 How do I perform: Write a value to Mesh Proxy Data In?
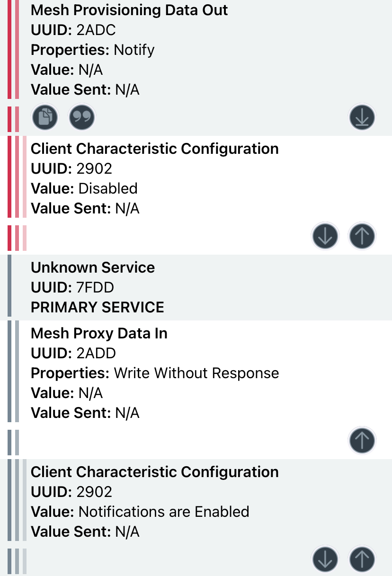pyautogui.click(x=362, y=441)
